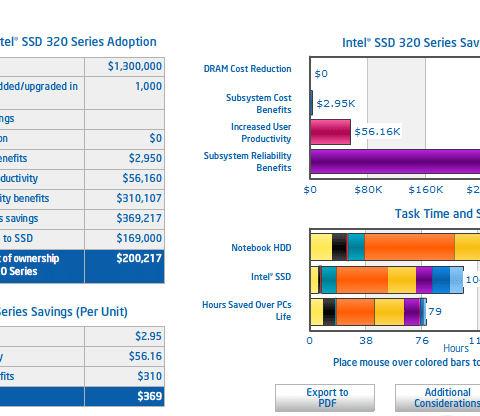Click the $0 table cell value
This screenshot has height=416, width=480.
pos(156,138)
